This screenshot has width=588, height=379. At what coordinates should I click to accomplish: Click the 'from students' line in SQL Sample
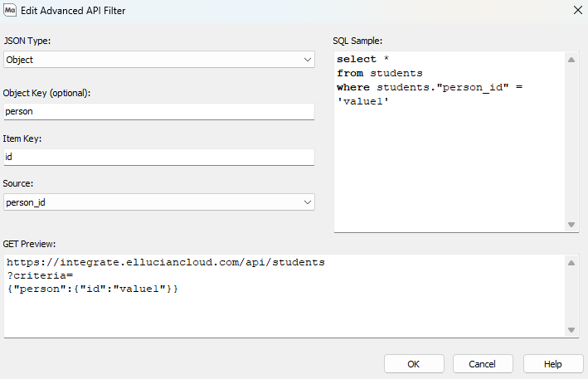coord(380,74)
